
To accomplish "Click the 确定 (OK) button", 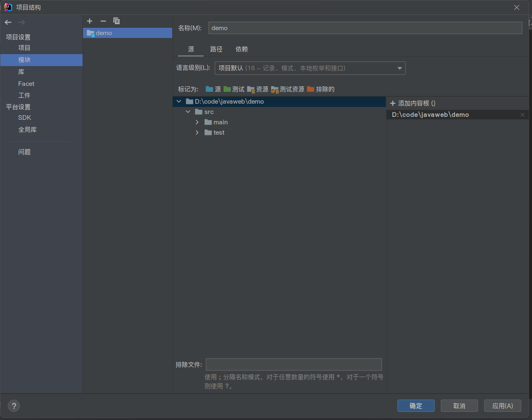I will 416,406.
